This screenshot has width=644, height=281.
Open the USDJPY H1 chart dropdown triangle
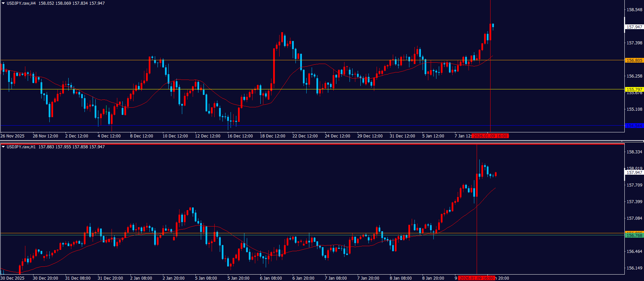pos(3,147)
